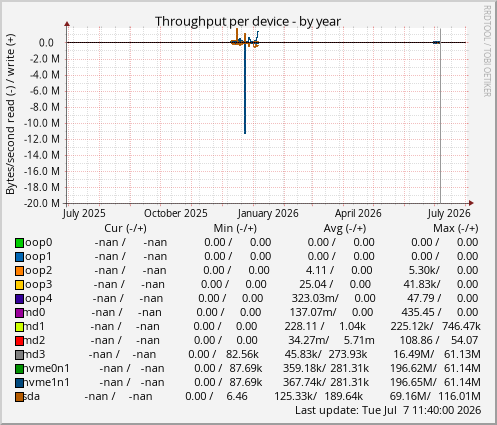The image size is (497, 425).
Task: Click the md0 average value '137.07m/'
Action: point(313,312)
